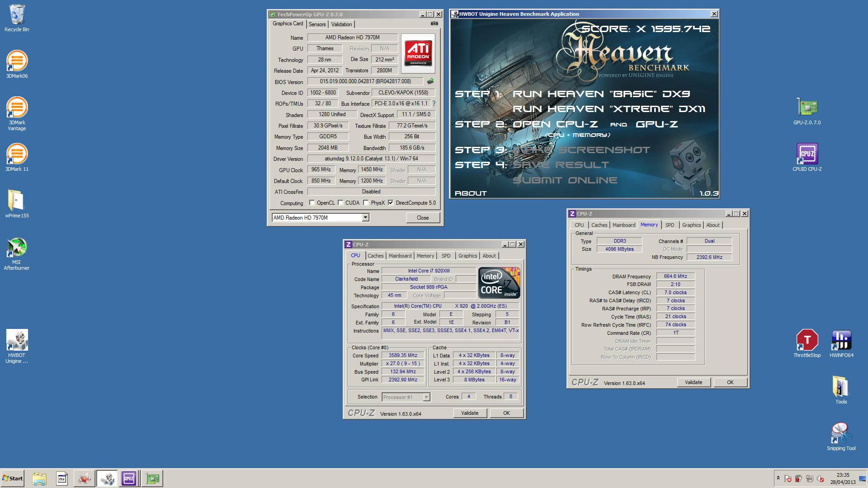
Task: Switch to the GPU-Z taskbar button
Action: click(x=152, y=479)
